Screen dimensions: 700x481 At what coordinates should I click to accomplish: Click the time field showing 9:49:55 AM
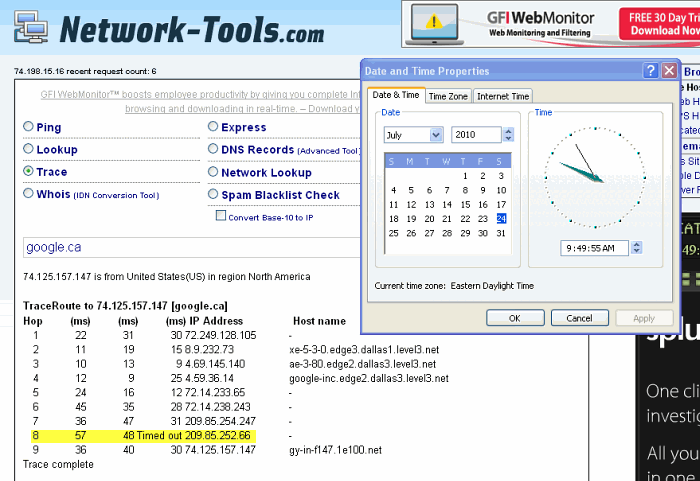(x=594, y=248)
